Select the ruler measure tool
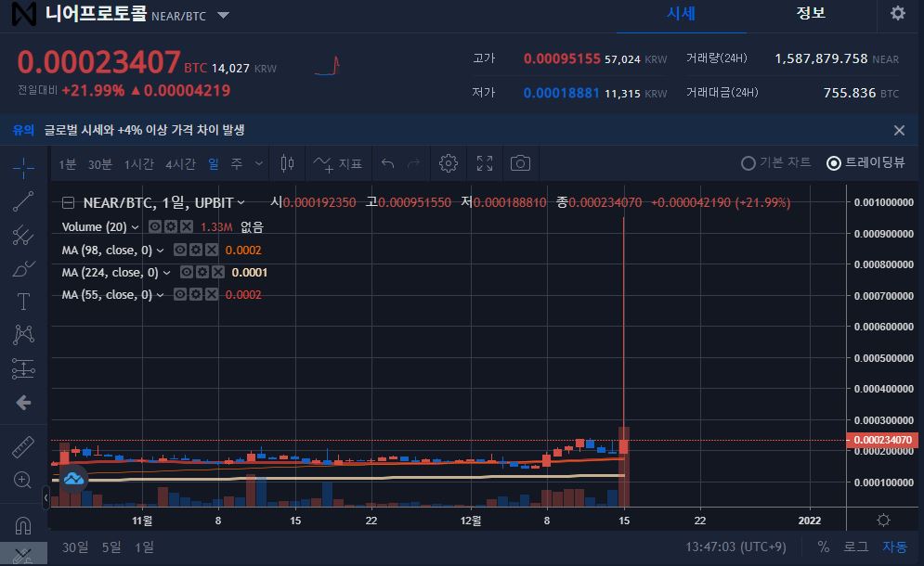924x566 pixels. (x=23, y=447)
